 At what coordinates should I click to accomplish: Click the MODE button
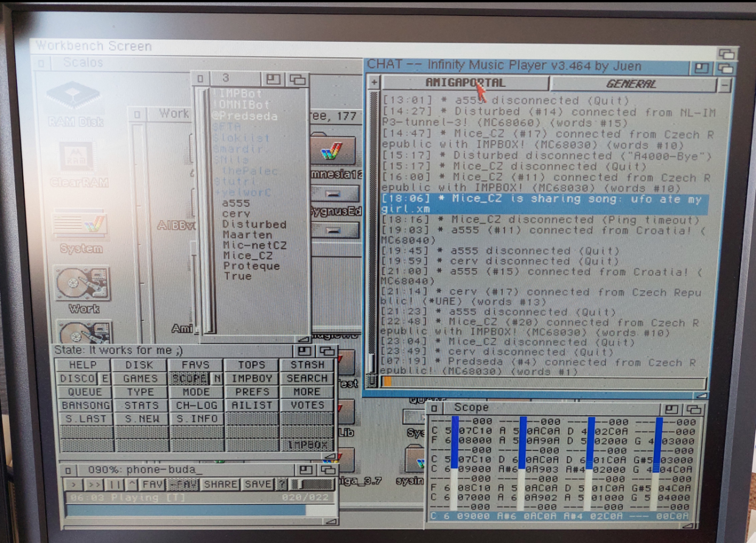(196, 392)
